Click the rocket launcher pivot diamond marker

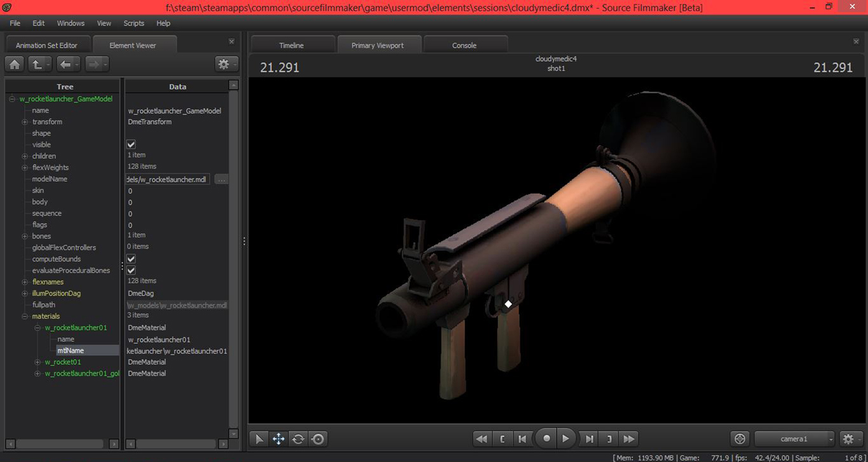coord(508,304)
